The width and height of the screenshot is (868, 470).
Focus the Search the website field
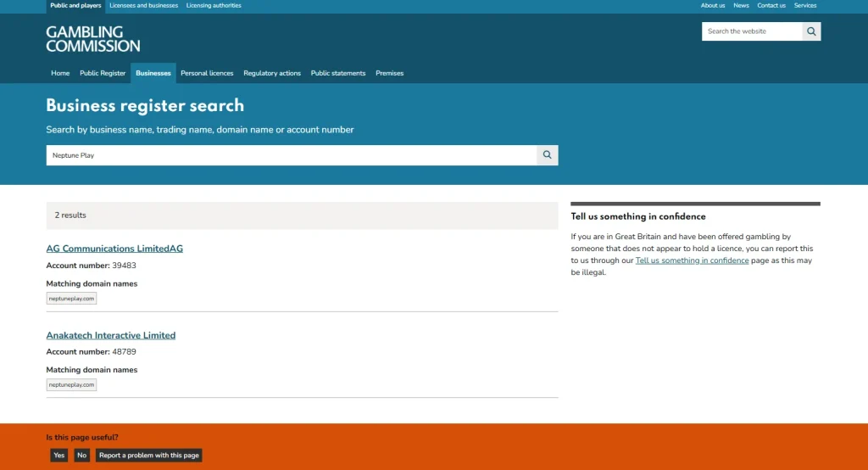[x=752, y=31]
